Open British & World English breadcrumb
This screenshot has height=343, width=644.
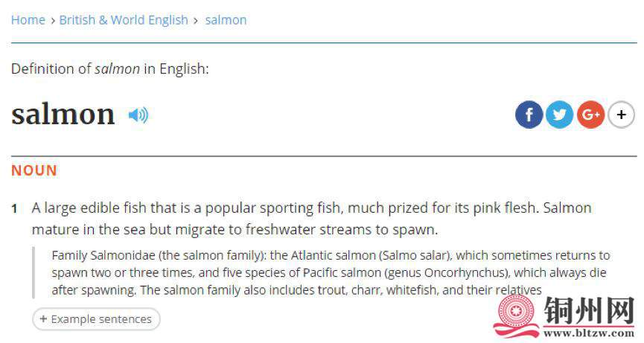[124, 19]
